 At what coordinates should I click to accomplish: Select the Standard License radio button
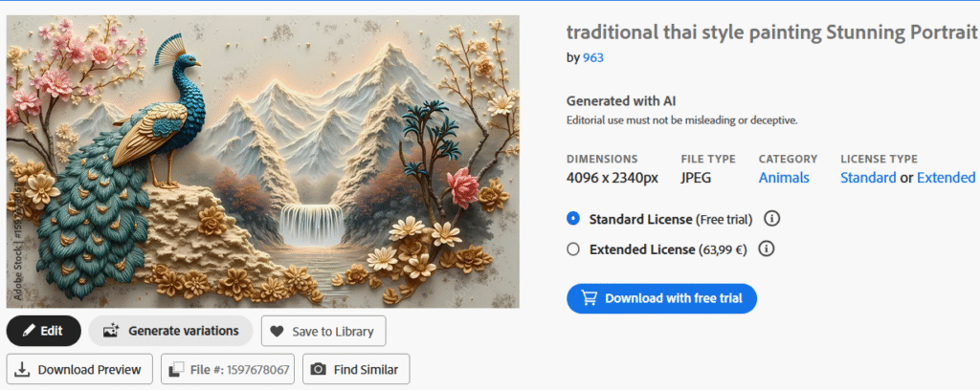tap(573, 219)
